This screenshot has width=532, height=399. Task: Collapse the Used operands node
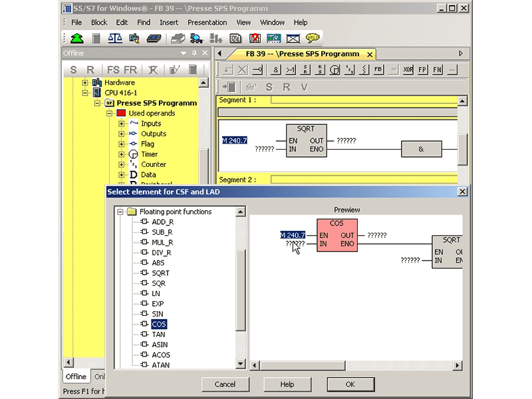[x=110, y=113]
